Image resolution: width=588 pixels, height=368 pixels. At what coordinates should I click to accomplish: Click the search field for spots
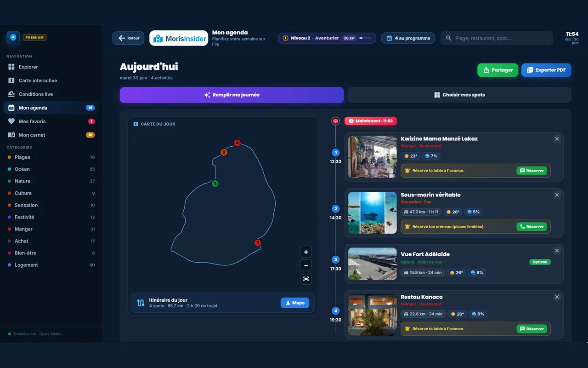click(x=497, y=38)
